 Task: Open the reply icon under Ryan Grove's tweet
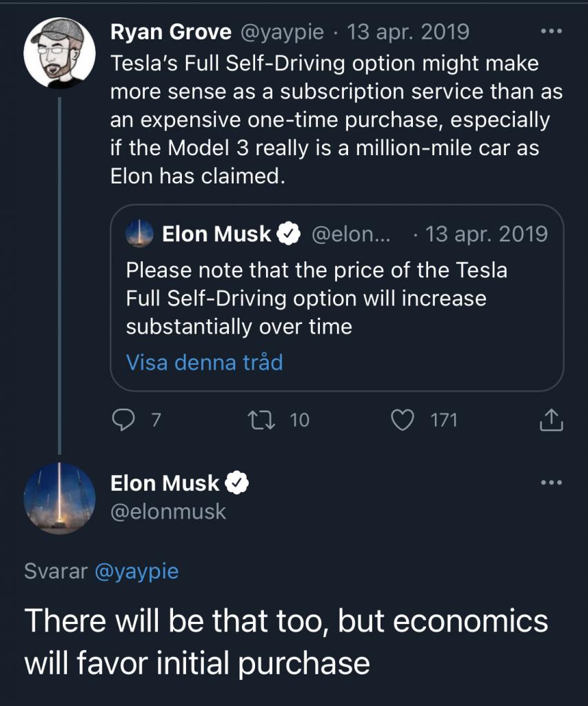point(123,420)
